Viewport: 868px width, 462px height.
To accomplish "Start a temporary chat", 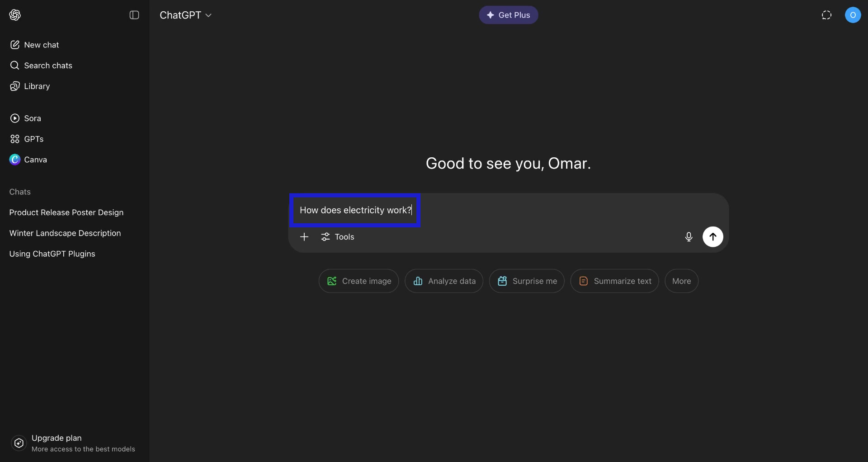I will (827, 15).
